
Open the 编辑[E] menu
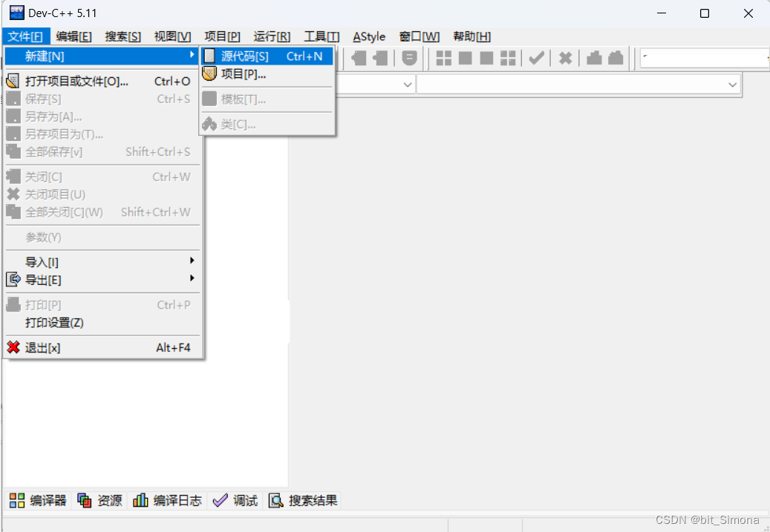[74, 36]
